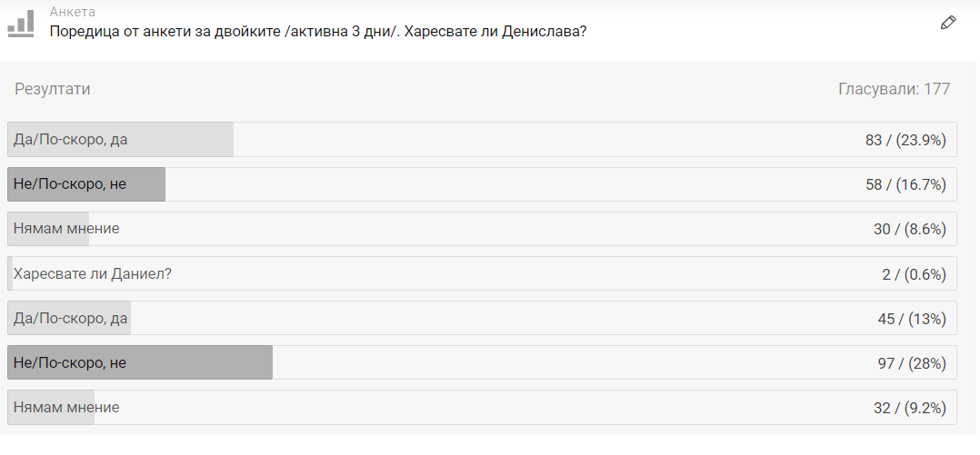Image resolution: width=980 pixels, height=455 pixels.
Task: Click the pencil edit icon
Action: 948,23
